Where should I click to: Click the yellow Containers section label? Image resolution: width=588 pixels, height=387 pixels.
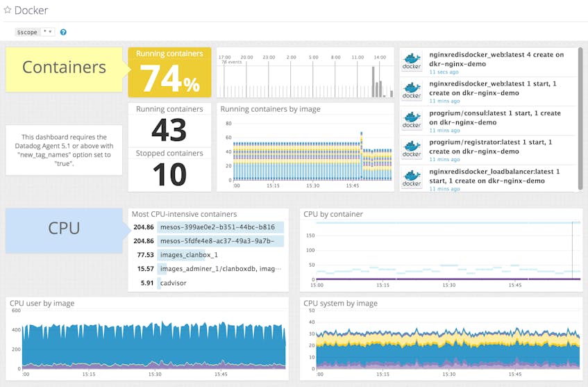point(64,69)
